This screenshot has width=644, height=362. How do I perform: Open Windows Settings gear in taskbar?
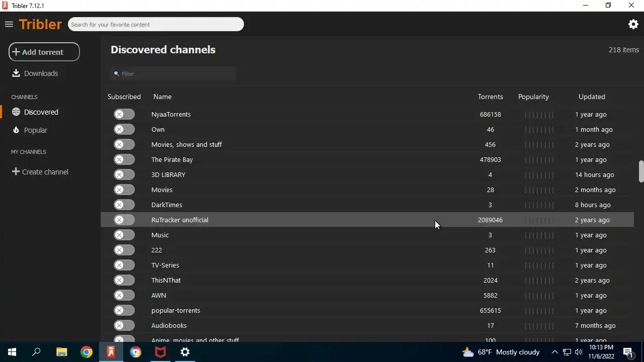[x=185, y=352]
